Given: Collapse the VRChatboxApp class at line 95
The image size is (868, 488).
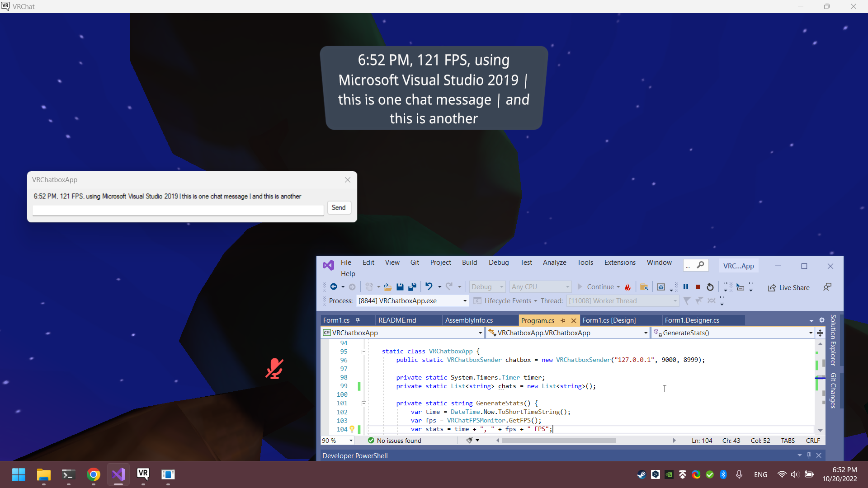Looking at the screenshot, I should click(x=364, y=352).
